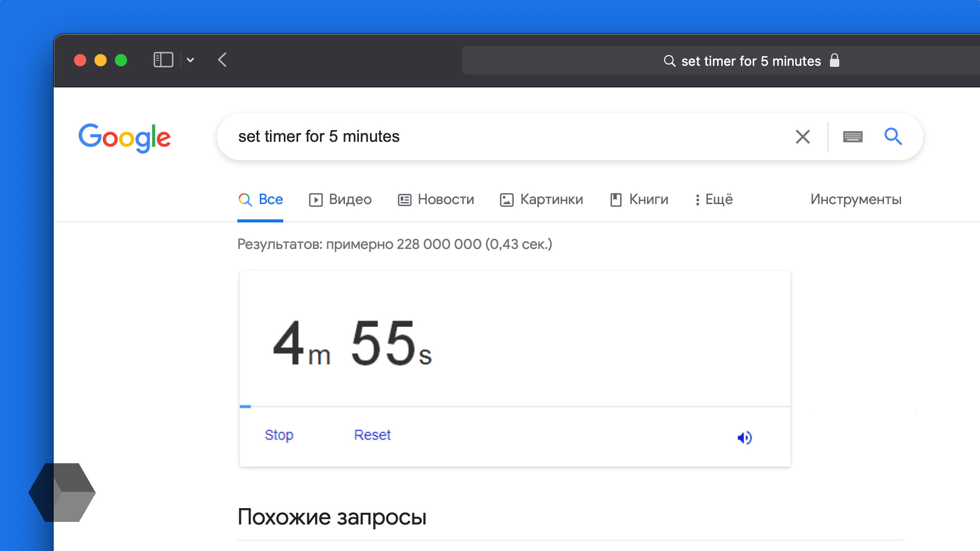The height and width of the screenshot is (551, 980).
Task: Click the virtual keyboard icon in search bar
Action: click(x=852, y=137)
